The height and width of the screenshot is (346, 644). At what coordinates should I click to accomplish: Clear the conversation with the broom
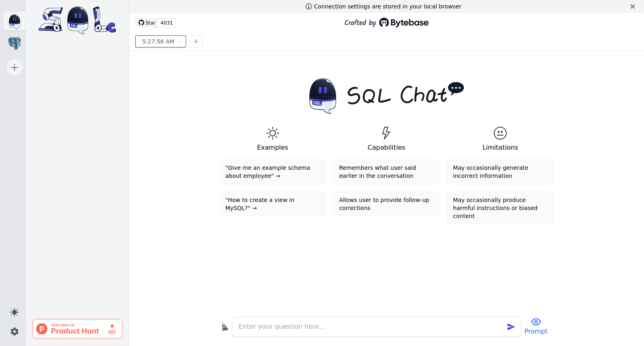(225, 327)
